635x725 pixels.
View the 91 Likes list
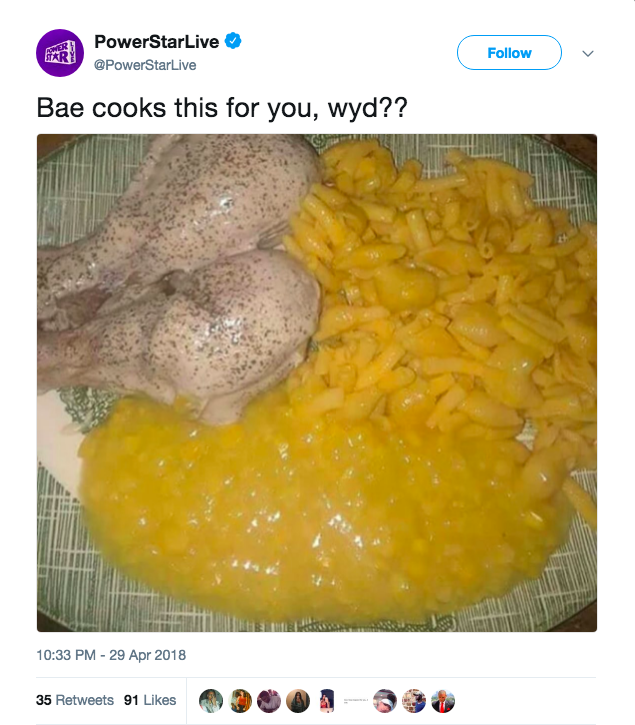point(150,700)
